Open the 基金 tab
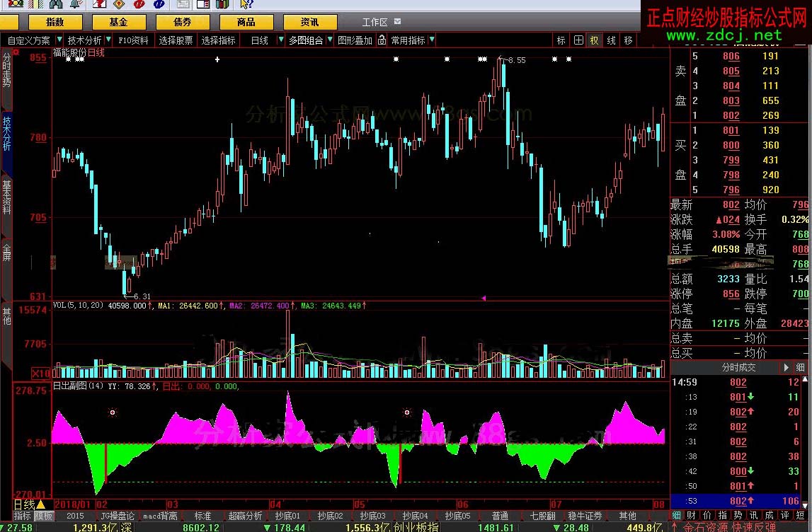This screenshot has height=532, width=812. click(119, 23)
